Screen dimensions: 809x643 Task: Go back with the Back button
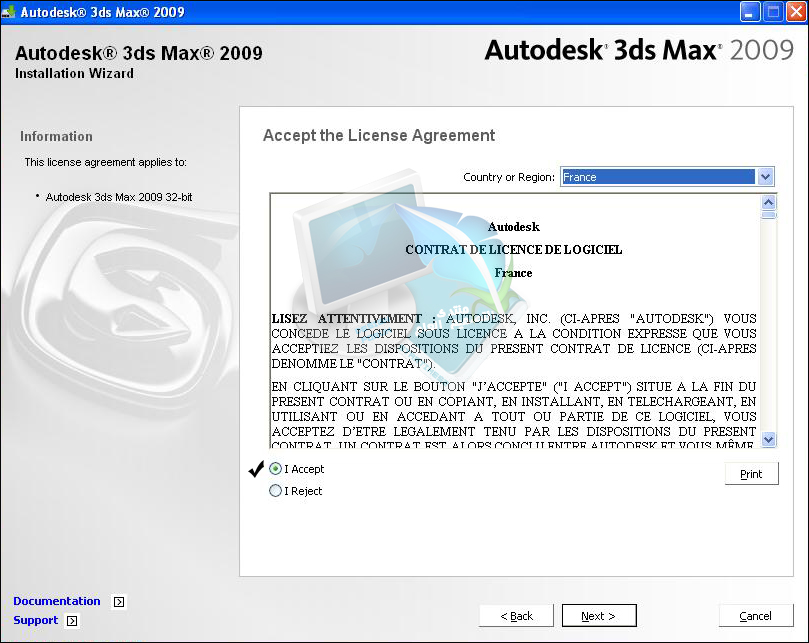pos(516,616)
